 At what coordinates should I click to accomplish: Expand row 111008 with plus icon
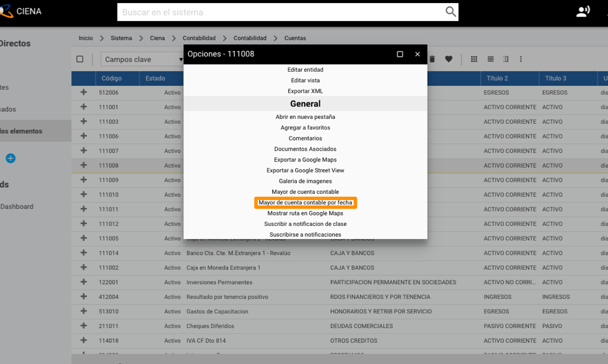coord(84,165)
